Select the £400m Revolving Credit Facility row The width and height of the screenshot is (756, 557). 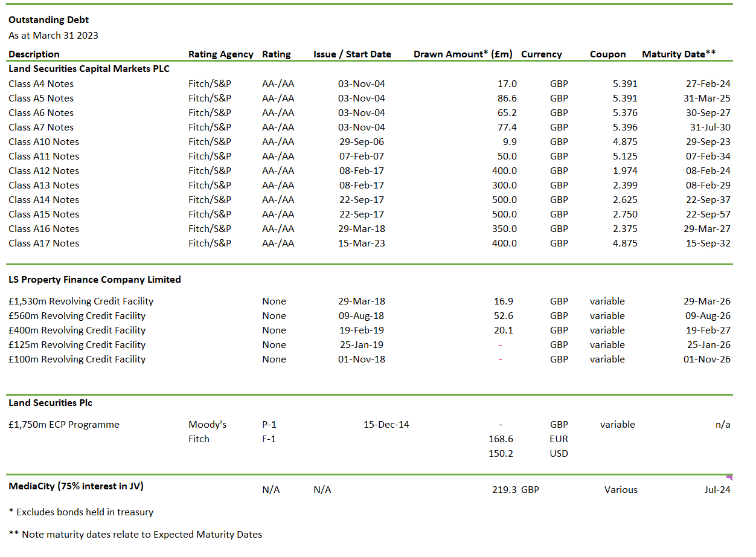click(77, 330)
